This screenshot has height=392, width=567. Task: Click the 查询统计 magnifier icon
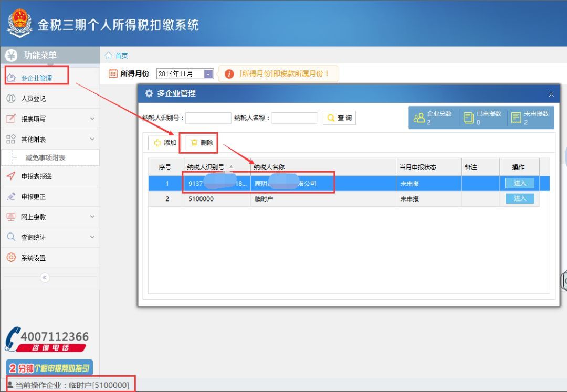(x=11, y=237)
